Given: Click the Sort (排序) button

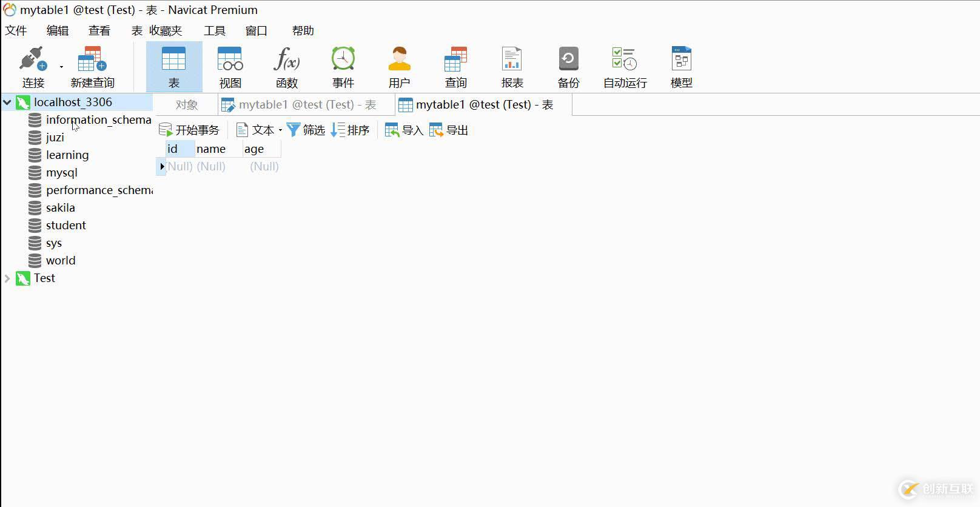Looking at the screenshot, I should pyautogui.click(x=351, y=130).
